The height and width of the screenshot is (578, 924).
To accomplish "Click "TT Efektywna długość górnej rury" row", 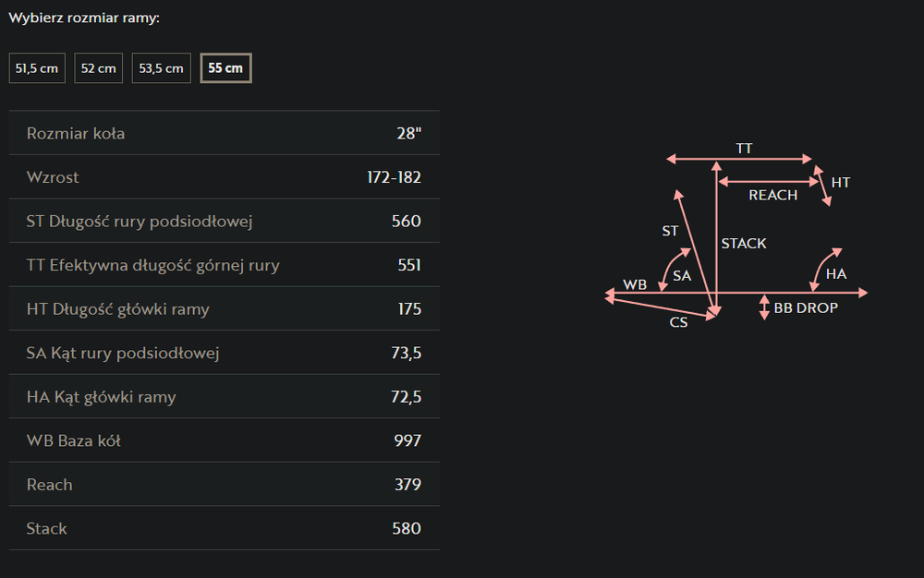I will pos(224,265).
